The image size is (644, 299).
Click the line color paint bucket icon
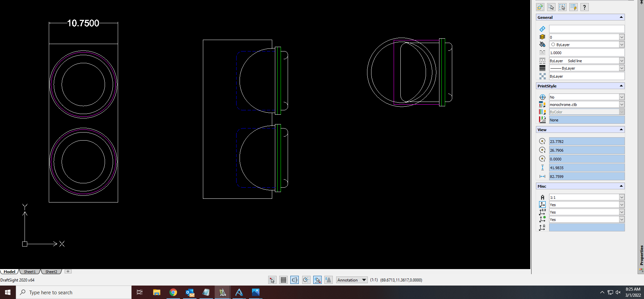click(542, 44)
